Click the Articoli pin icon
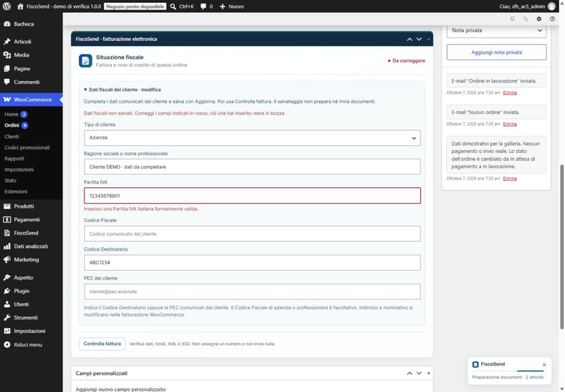This screenshot has width=565, height=392. 7,41
